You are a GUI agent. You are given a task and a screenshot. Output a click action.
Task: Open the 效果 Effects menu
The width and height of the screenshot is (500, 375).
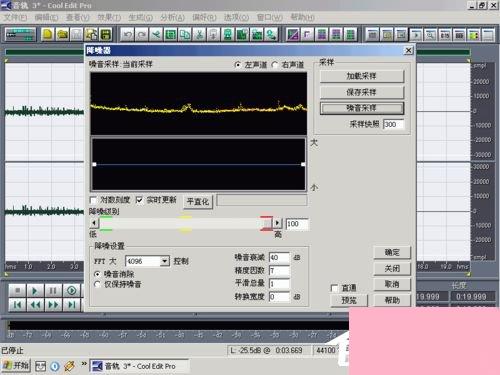click(x=109, y=17)
